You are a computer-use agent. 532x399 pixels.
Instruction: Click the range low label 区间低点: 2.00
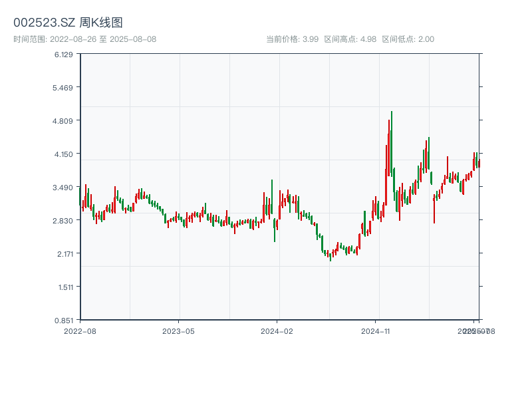[408, 39]
